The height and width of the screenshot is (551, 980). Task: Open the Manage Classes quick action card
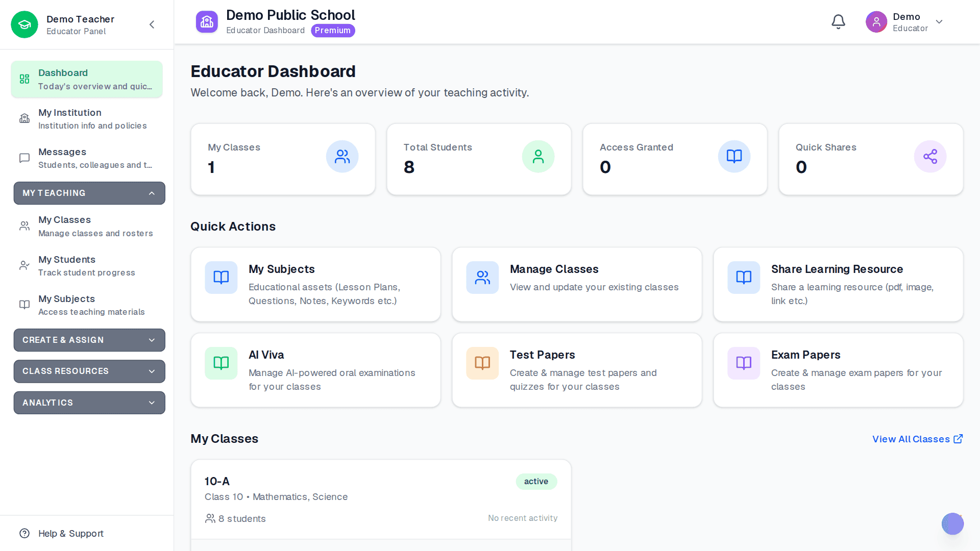pyautogui.click(x=577, y=284)
